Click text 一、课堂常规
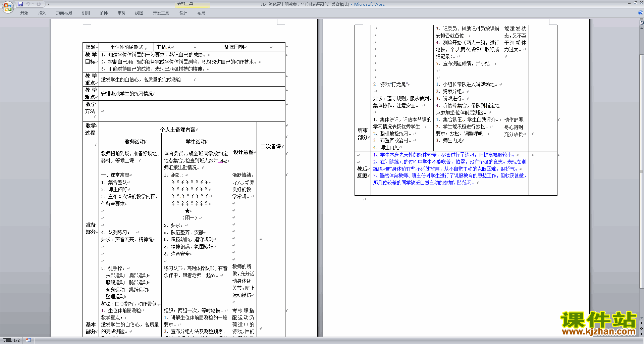The image size is (644, 344). click(115, 175)
